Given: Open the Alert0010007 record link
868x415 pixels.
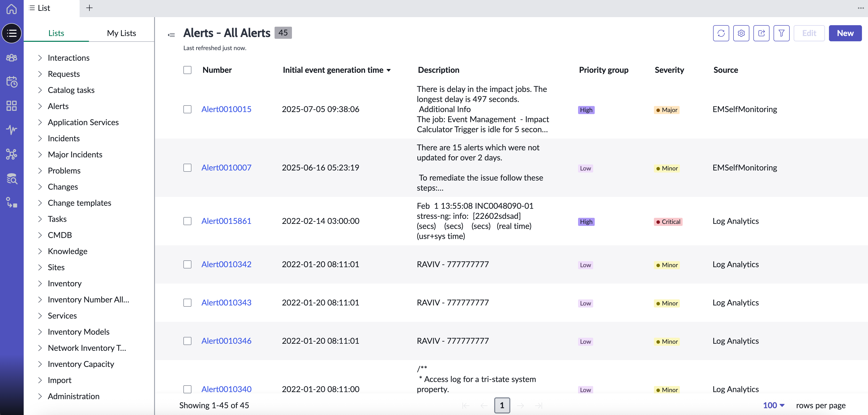Looking at the screenshot, I should [226, 167].
